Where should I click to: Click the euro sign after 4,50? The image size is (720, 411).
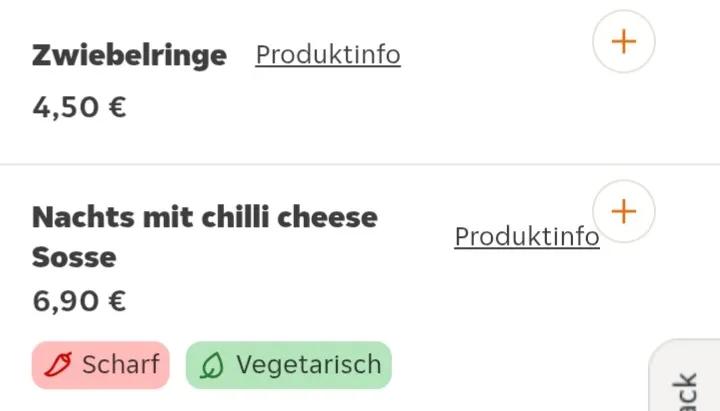click(117, 107)
